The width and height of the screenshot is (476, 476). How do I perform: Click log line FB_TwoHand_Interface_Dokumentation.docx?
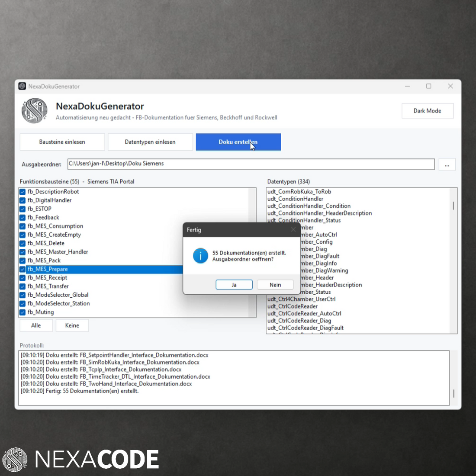(106, 384)
